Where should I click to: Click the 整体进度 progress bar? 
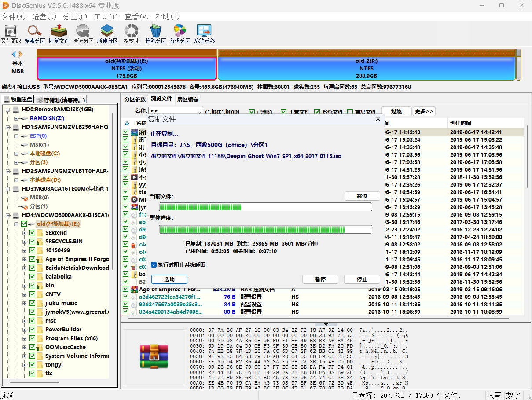[265, 229]
